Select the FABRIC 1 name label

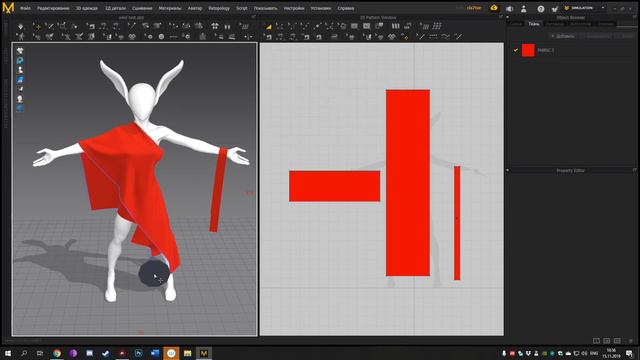pyautogui.click(x=546, y=50)
